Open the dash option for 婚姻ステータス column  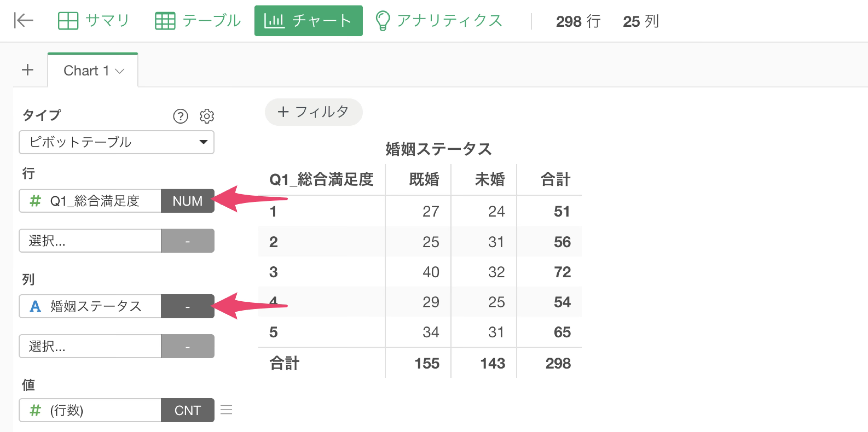[x=187, y=306]
